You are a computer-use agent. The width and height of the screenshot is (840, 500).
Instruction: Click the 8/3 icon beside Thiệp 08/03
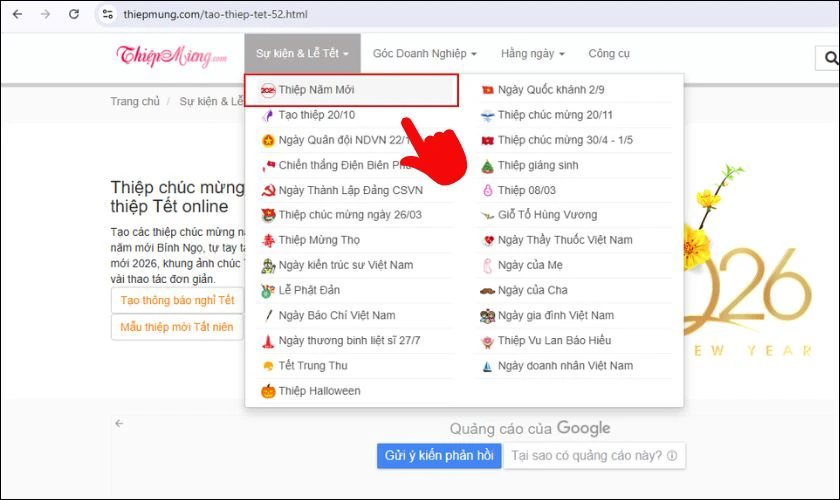click(x=488, y=190)
